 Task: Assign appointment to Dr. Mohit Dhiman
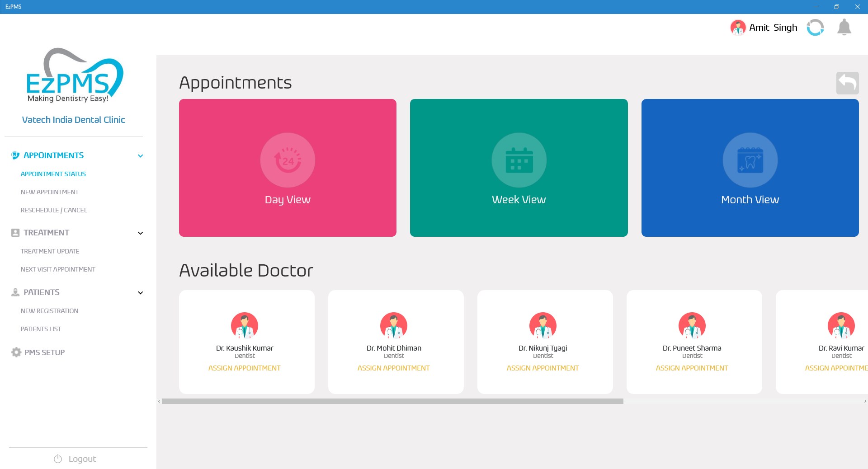click(393, 368)
